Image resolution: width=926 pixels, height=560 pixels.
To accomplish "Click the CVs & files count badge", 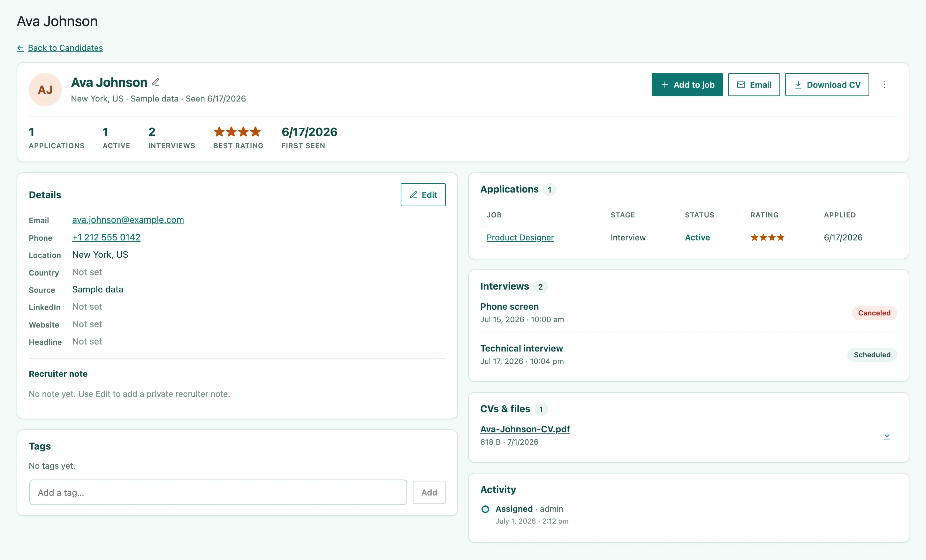I will (x=541, y=409).
